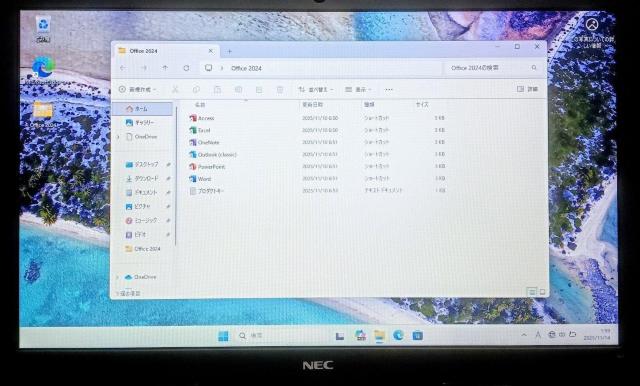The width and height of the screenshot is (640, 386).
Task: Select the PowerPoint shortcut
Action: pos(207,167)
